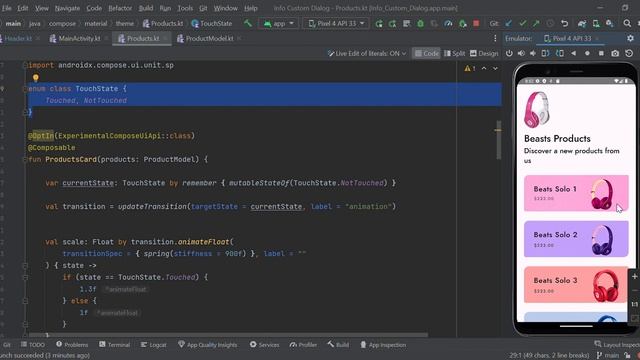640x360 pixels.
Task: Click the lightbulb intention icon in gutter
Action: (x=36, y=77)
